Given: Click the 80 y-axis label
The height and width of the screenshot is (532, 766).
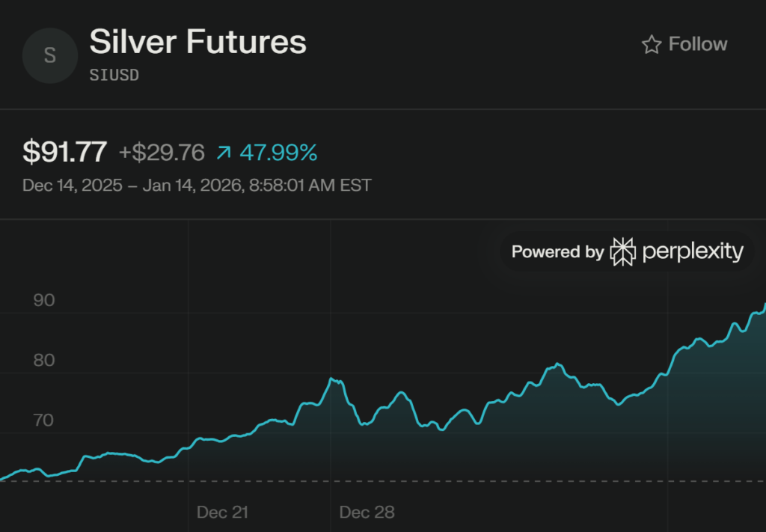Looking at the screenshot, I should tap(44, 361).
